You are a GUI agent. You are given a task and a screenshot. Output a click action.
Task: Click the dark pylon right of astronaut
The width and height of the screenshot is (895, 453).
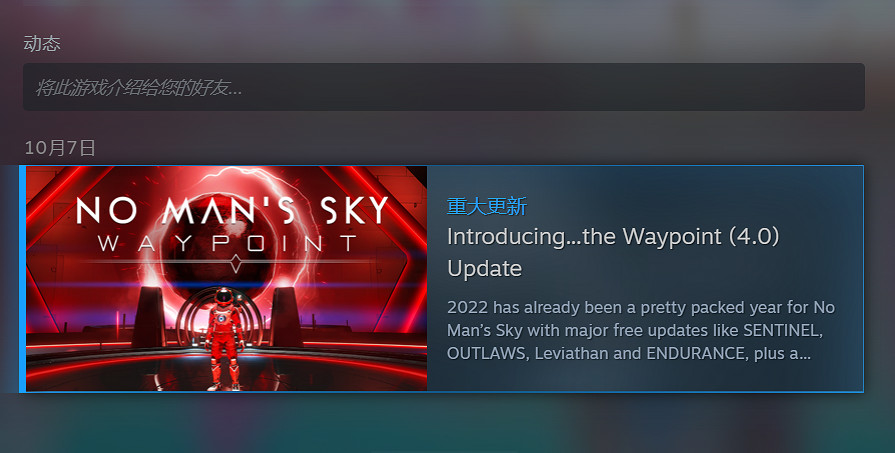(287, 317)
